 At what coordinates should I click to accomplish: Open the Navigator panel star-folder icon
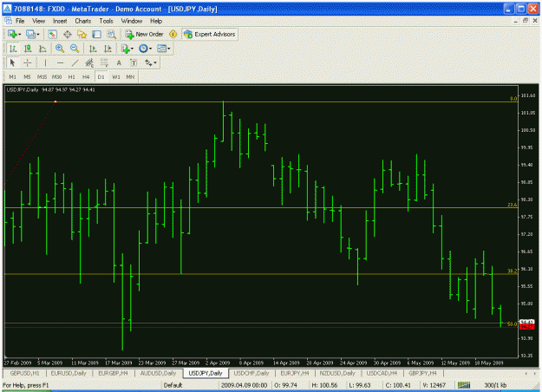[x=82, y=34]
